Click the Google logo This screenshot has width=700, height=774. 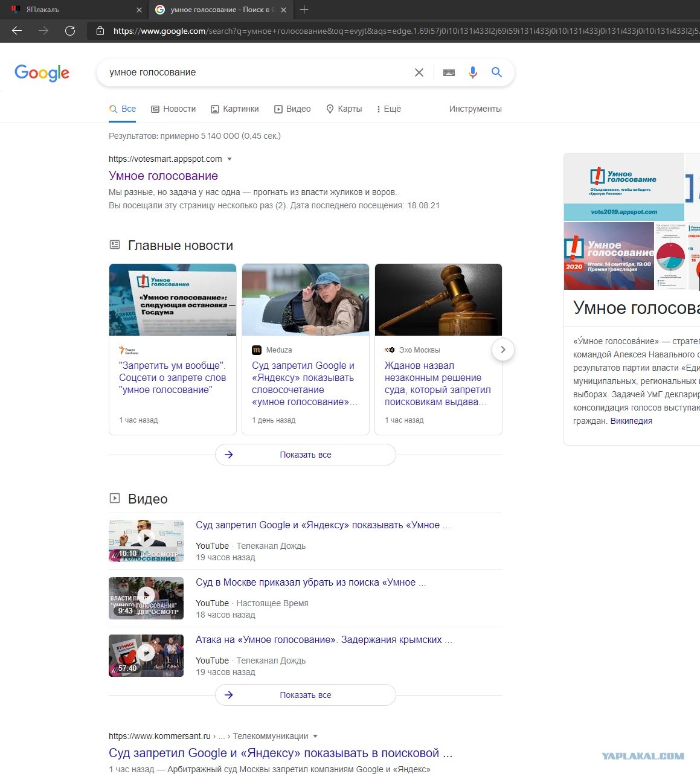(42, 73)
